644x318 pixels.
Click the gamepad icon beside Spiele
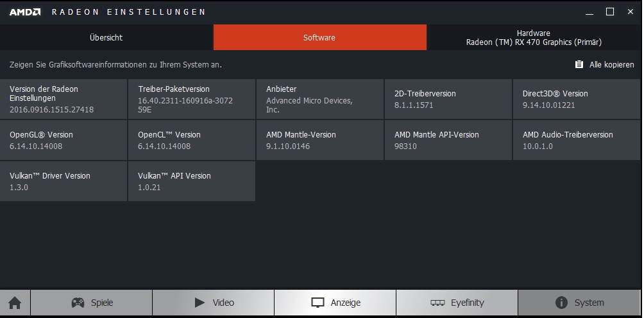click(78, 303)
